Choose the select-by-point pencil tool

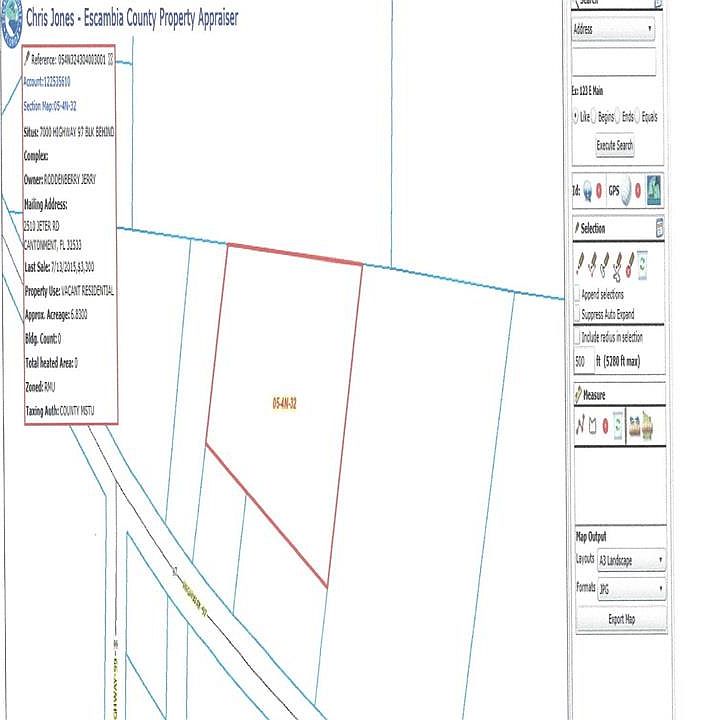pos(580,265)
